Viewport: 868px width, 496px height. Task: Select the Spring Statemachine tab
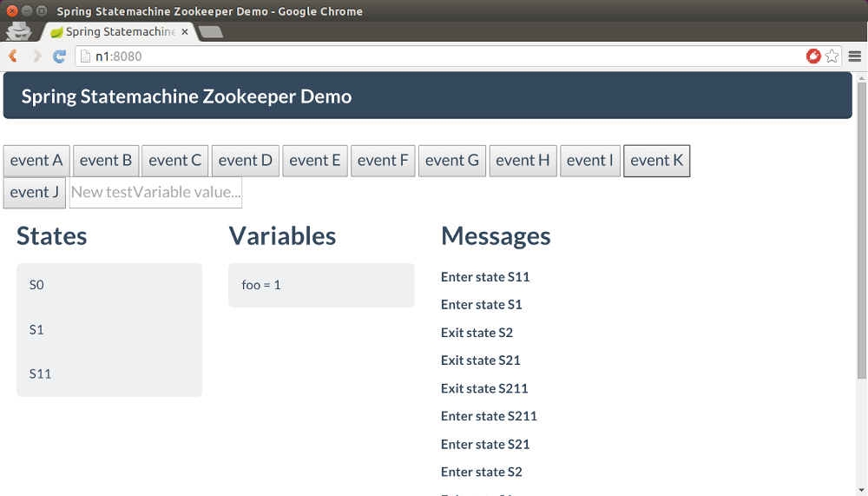[x=117, y=32]
